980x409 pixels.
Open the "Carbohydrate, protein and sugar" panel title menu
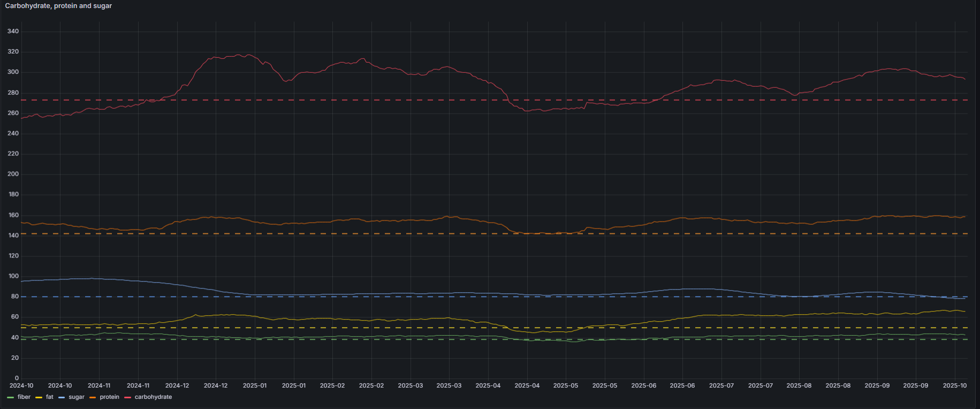pyautogui.click(x=58, y=6)
